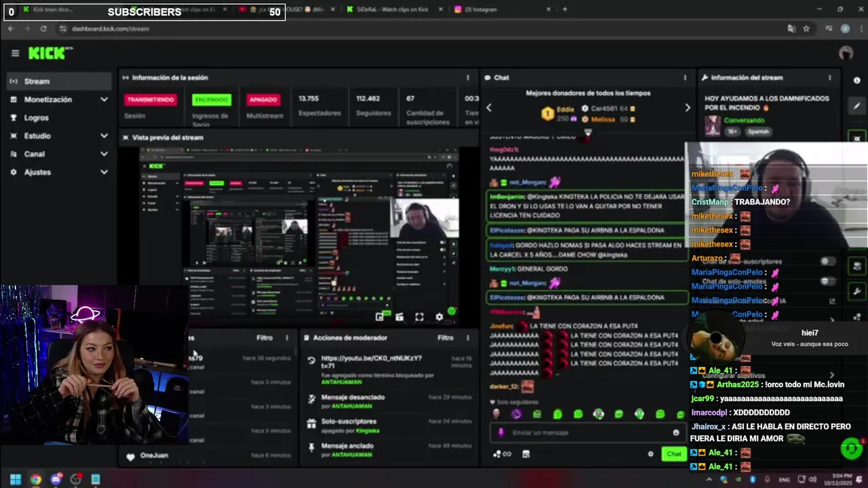The image size is (868, 488).
Task: Toggle the solo-suscriptores chat switch
Action: [827, 262]
